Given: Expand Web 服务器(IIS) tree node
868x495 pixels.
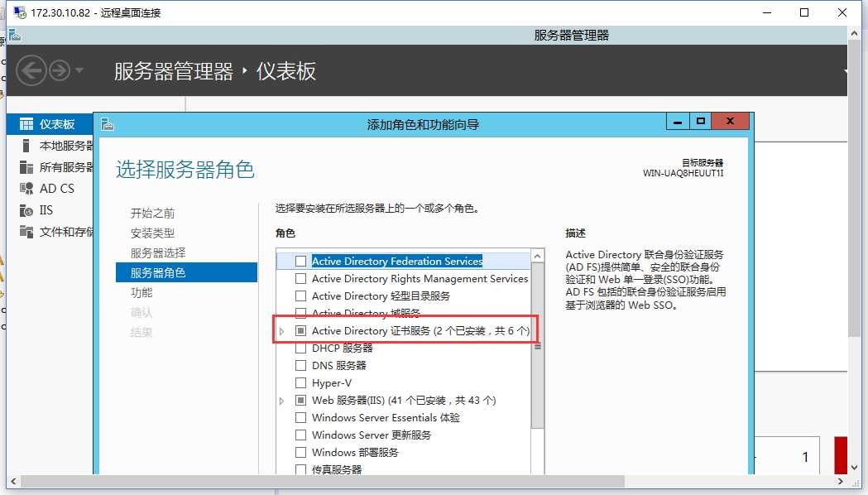Looking at the screenshot, I should point(282,401).
